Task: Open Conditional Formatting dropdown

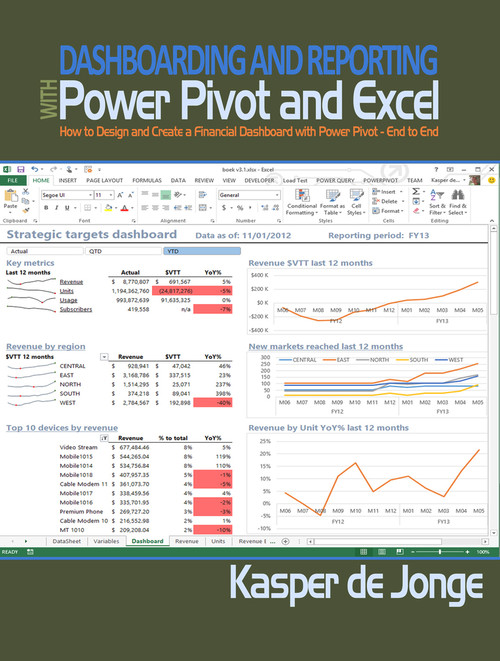Action: pos(302,202)
